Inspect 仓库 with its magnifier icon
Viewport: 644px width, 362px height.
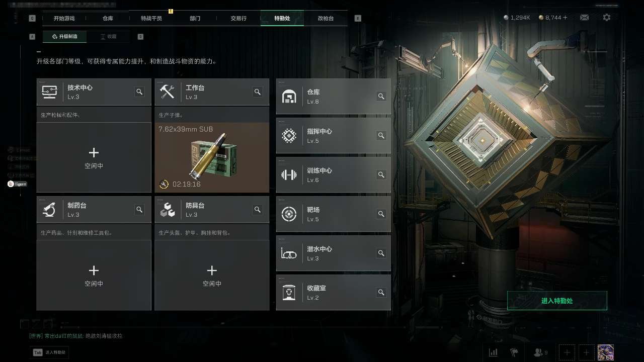tap(381, 97)
